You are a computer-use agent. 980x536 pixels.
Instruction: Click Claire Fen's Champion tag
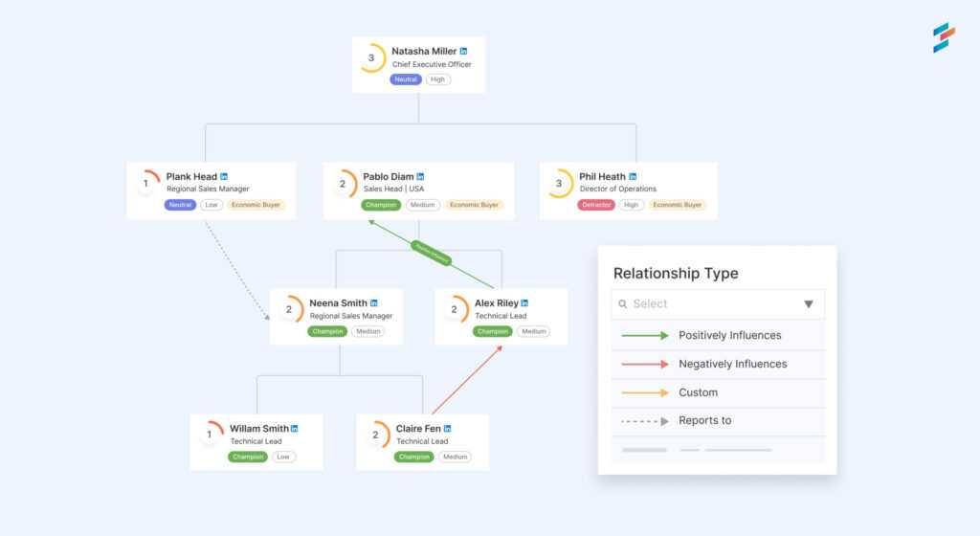pyautogui.click(x=413, y=457)
